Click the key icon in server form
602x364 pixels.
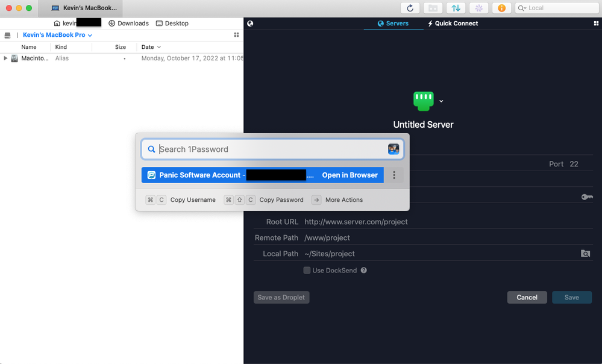pos(586,196)
